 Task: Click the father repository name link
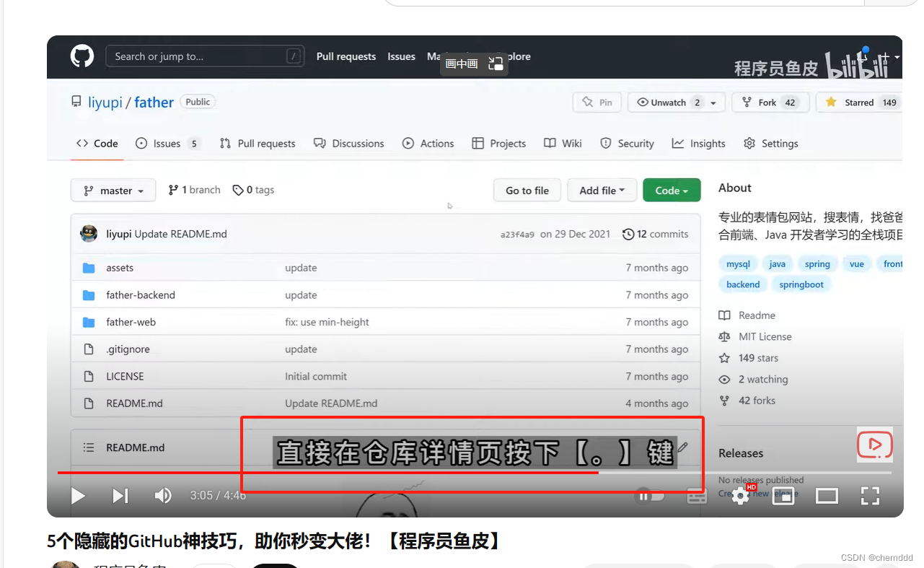click(x=154, y=102)
